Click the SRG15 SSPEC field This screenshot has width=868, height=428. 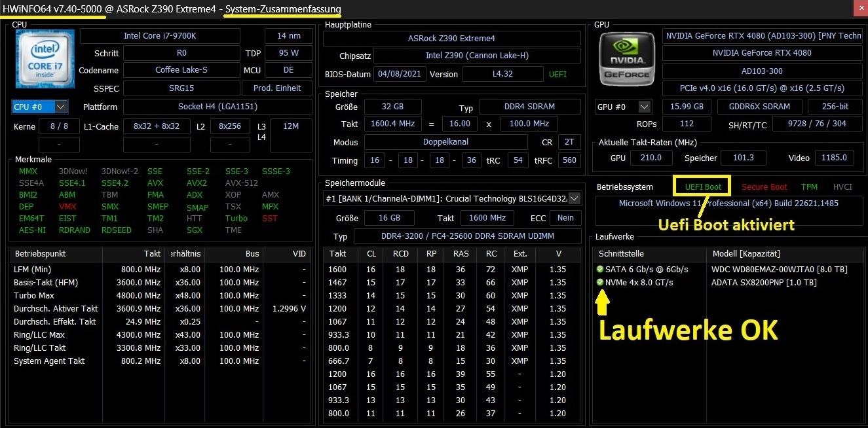pos(180,88)
